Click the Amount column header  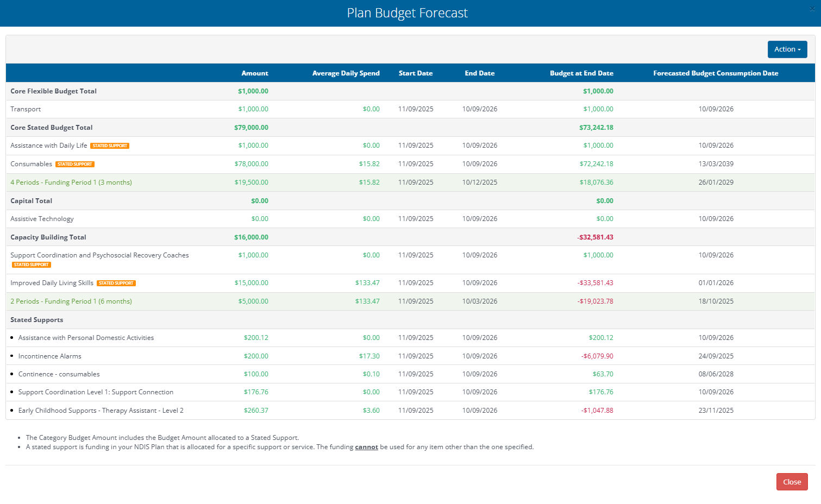(254, 73)
